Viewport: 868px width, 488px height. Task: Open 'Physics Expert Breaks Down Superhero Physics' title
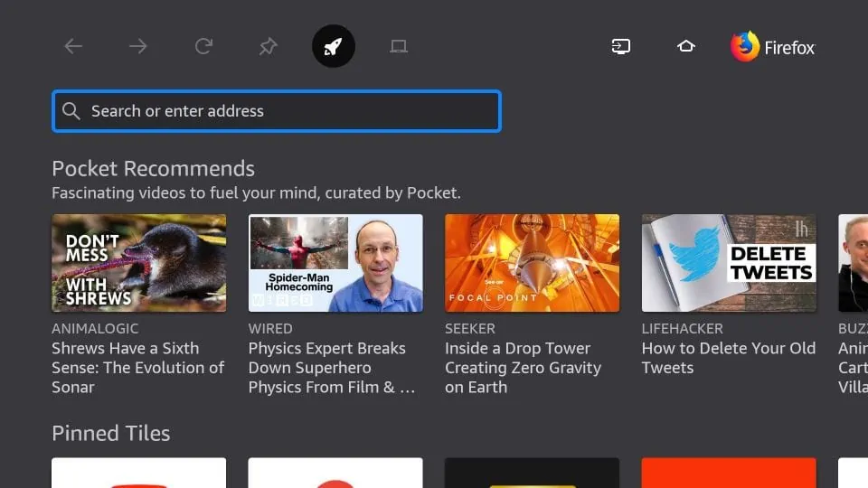pyautogui.click(x=332, y=368)
